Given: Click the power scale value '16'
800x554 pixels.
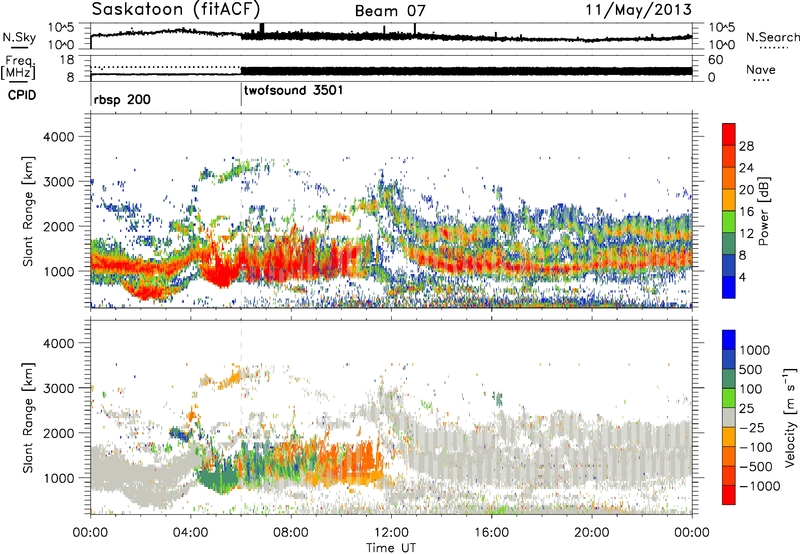Looking at the screenshot, I should point(746,212).
